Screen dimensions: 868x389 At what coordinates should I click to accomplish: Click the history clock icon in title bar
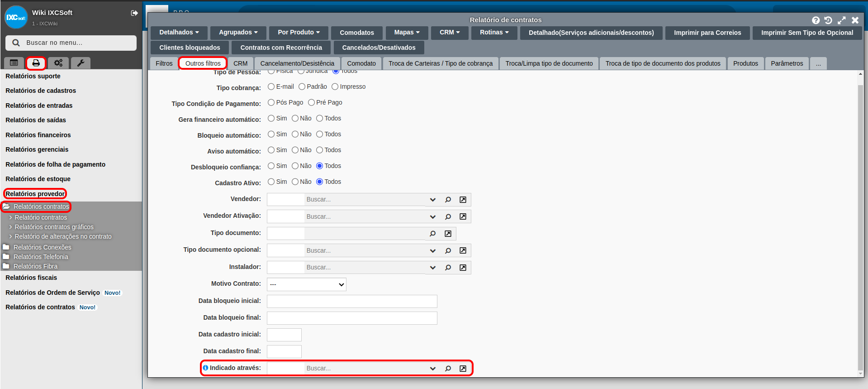[828, 20]
